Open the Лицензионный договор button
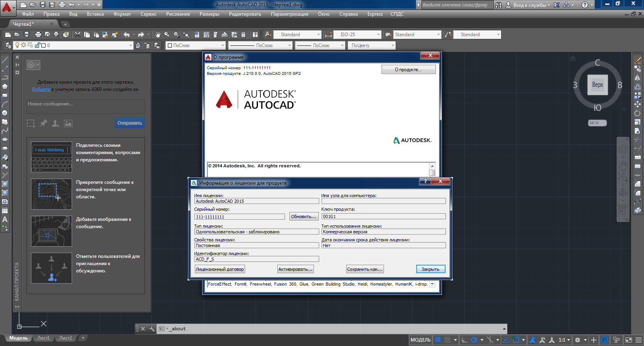 tap(220, 269)
